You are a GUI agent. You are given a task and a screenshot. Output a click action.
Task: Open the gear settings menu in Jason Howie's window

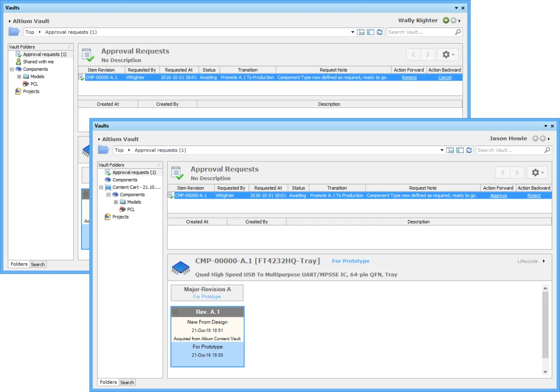tap(537, 172)
